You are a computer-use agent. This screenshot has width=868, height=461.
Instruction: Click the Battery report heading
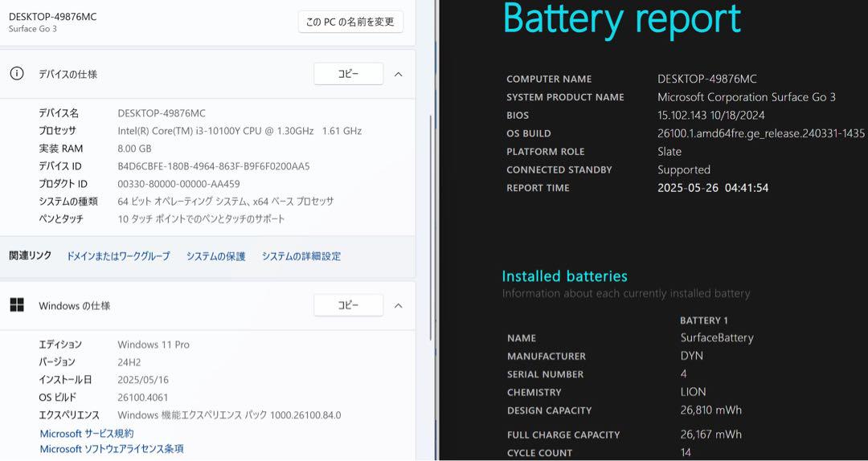pos(621,18)
